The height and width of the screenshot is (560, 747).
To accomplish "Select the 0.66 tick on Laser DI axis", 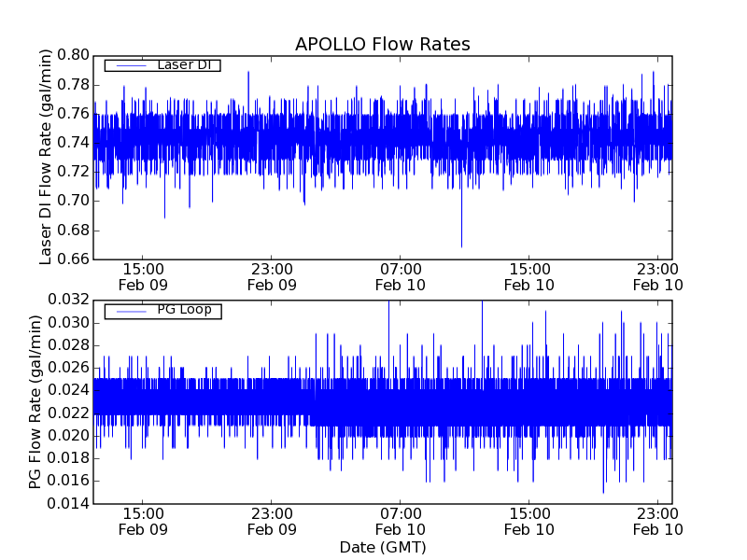I will coord(74,259).
